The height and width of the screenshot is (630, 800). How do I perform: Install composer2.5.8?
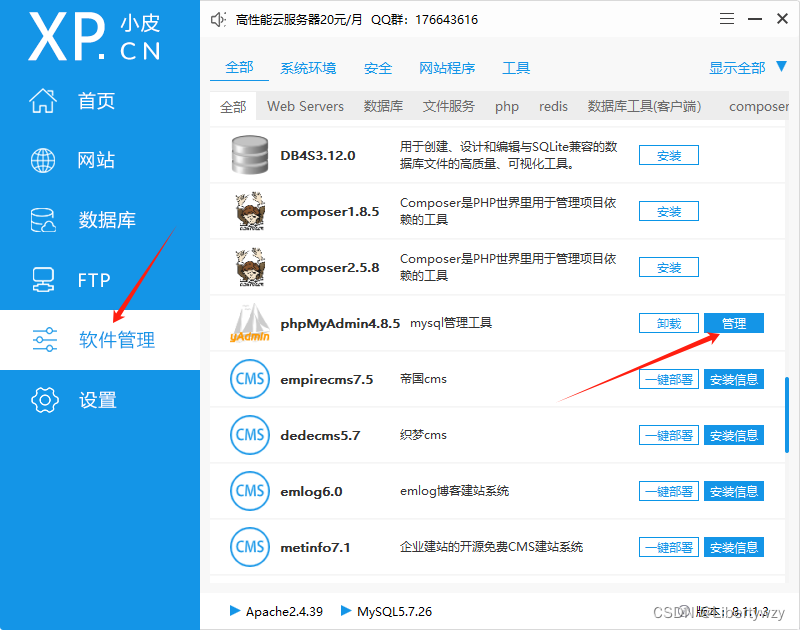point(668,267)
